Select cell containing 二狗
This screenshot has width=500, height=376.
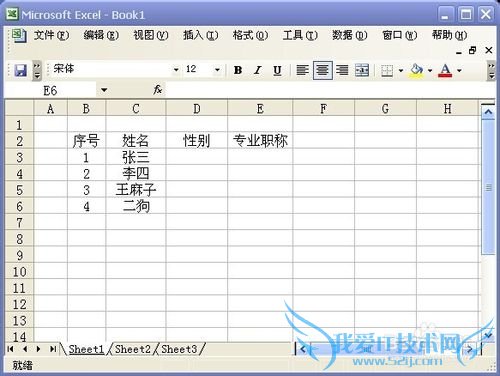136,206
